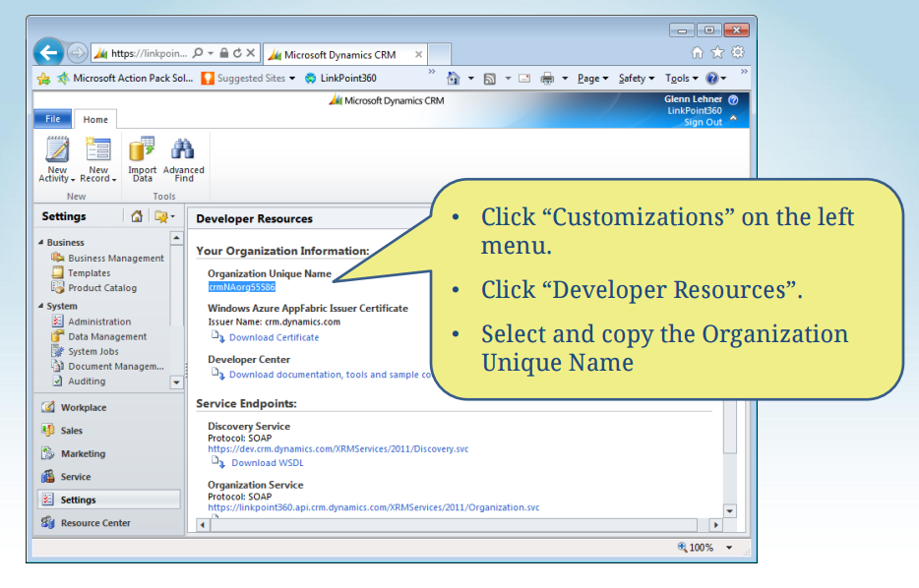Click the Import Data ribbon icon

pyautogui.click(x=142, y=149)
